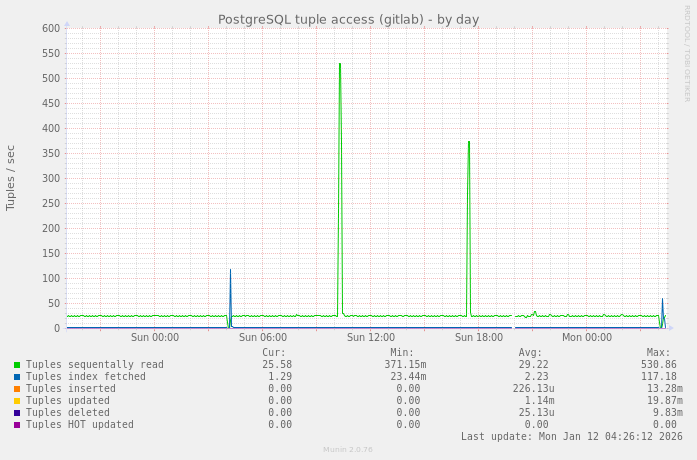This screenshot has width=697, height=460.
Task: Click the purple Tuples HOT updated swatch
Action: pyautogui.click(x=17, y=425)
